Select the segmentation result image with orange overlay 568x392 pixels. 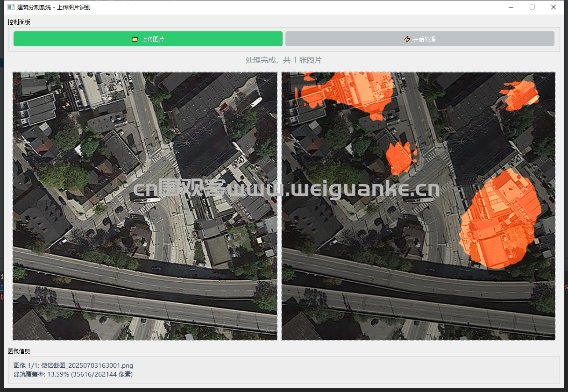[418, 206]
